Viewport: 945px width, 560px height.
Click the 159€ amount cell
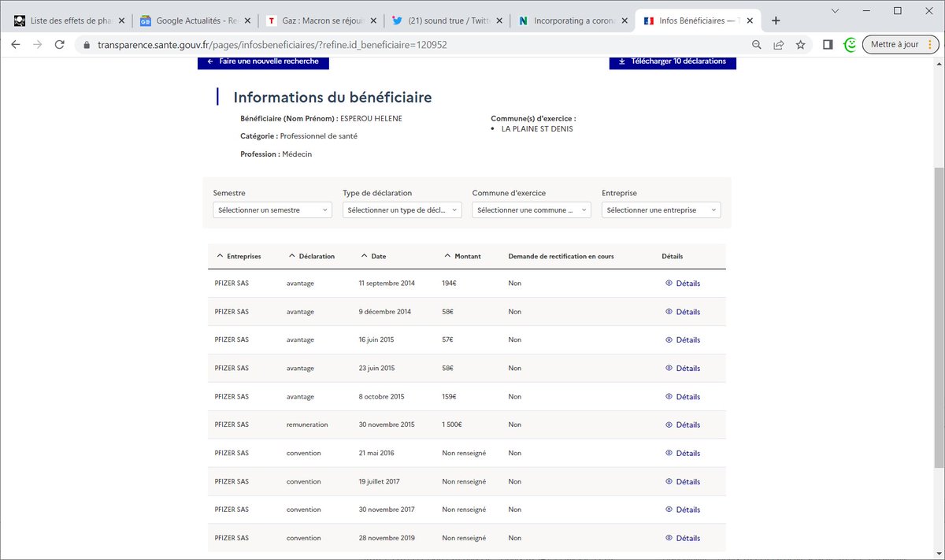pyautogui.click(x=450, y=397)
